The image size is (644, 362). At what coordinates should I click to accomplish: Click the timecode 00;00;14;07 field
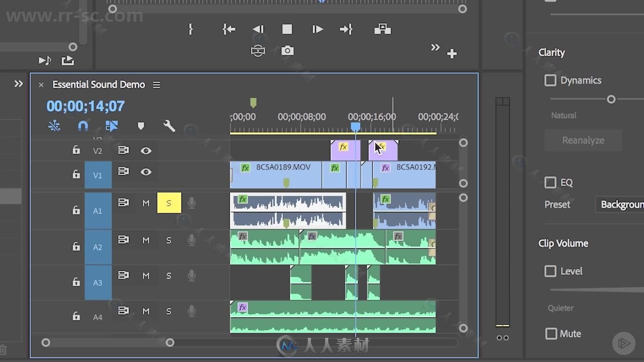[x=86, y=106]
